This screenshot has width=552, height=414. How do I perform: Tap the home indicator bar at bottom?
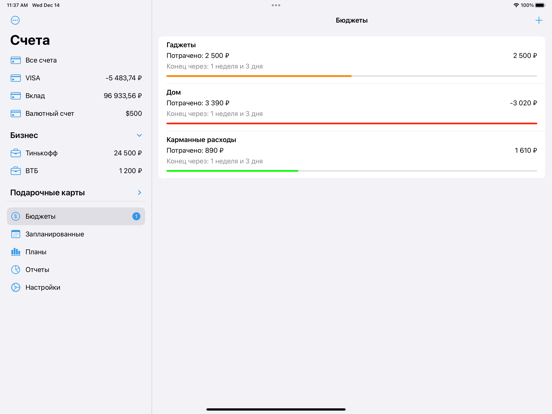[276, 409]
